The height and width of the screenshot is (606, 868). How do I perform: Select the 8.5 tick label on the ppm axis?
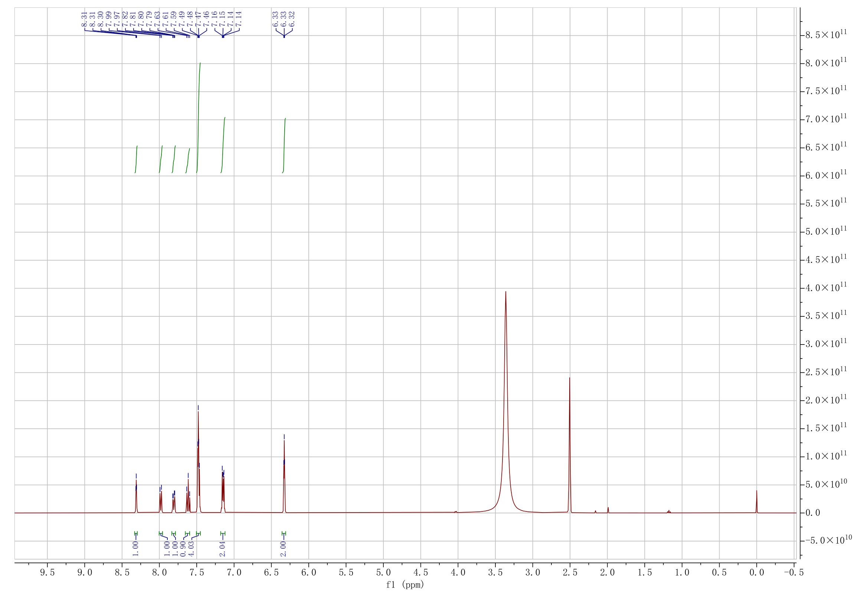(x=122, y=573)
